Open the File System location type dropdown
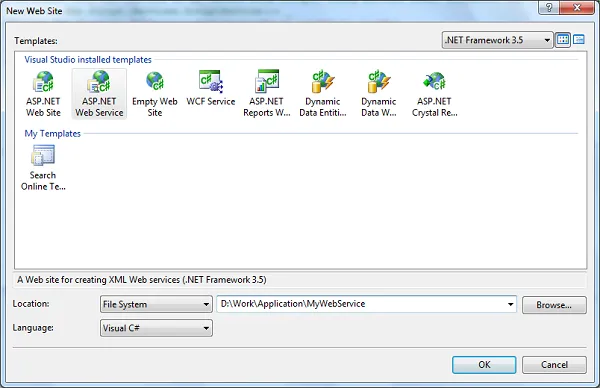The image size is (600, 388). [x=156, y=304]
